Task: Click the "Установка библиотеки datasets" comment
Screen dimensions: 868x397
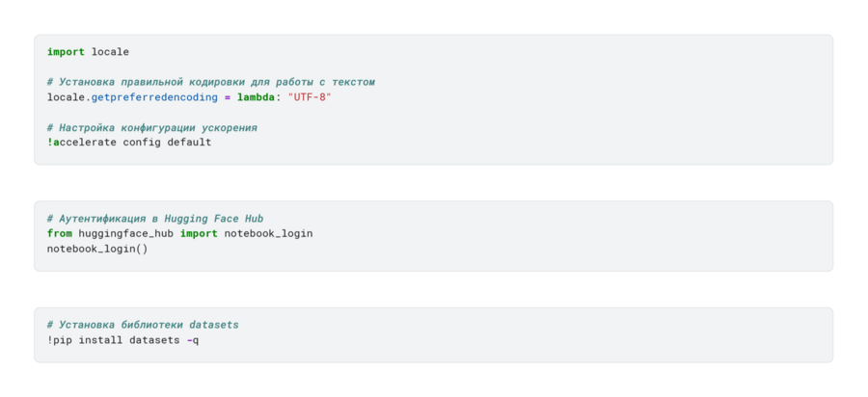Action: tap(142, 325)
